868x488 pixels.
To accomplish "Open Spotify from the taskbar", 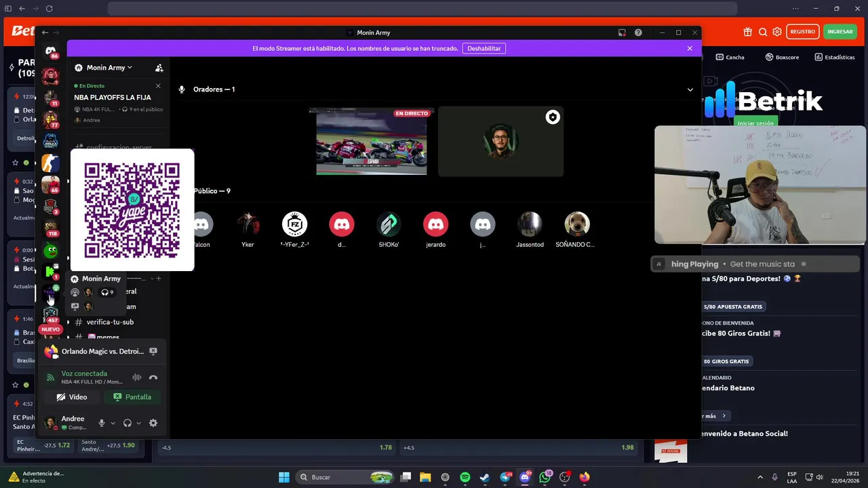I will [x=465, y=477].
